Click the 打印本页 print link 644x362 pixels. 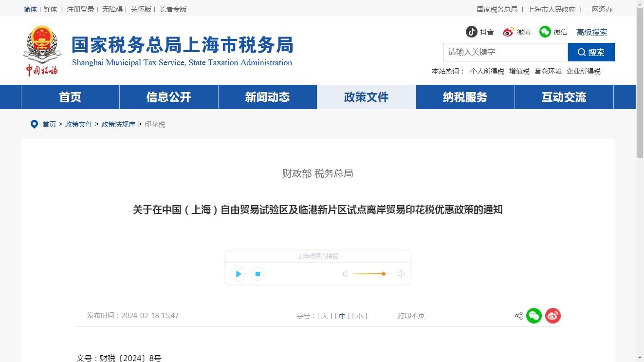[411, 316]
